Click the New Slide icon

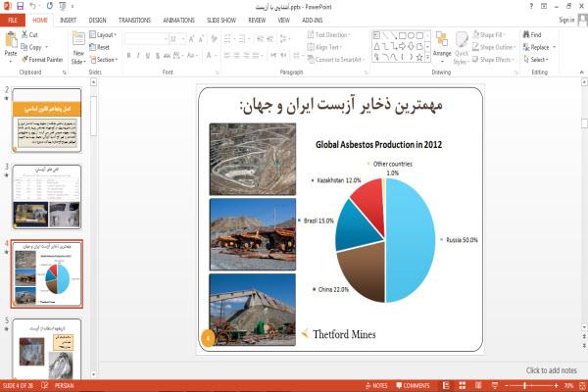(78, 39)
